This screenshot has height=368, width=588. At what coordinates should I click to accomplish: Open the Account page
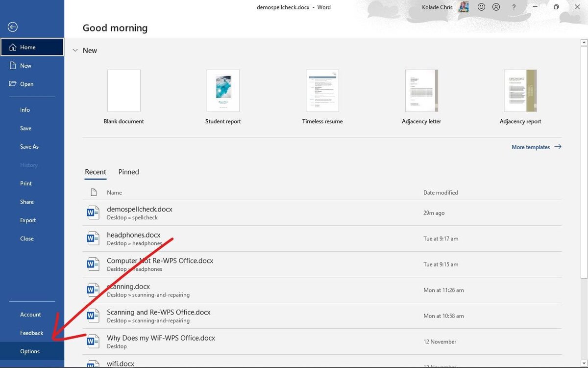coord(32,315)
